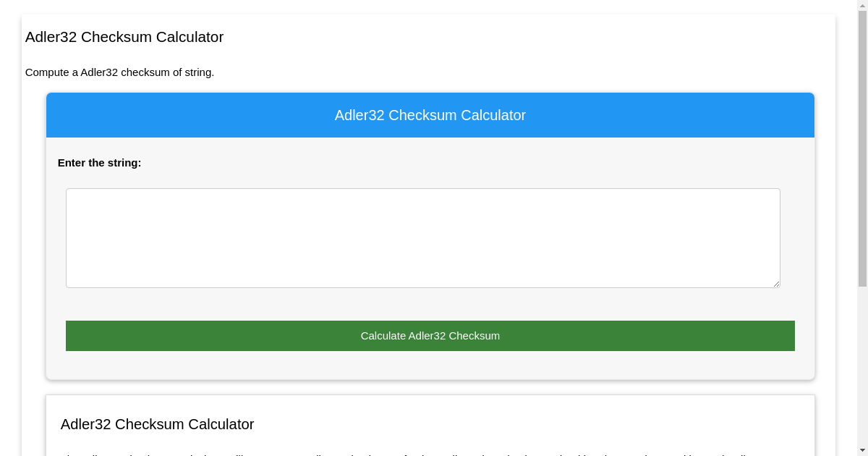Click the green calculate button's label text
This screenshot has height=456, width=868.
click(430, 335)
